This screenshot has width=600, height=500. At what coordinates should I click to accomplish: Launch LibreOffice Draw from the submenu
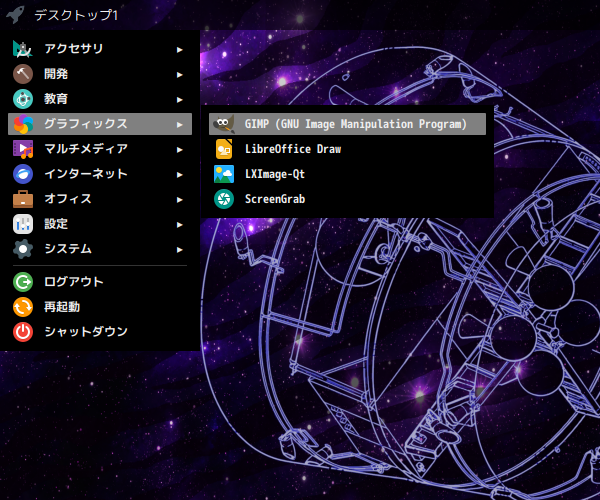(x=347, y=149)
